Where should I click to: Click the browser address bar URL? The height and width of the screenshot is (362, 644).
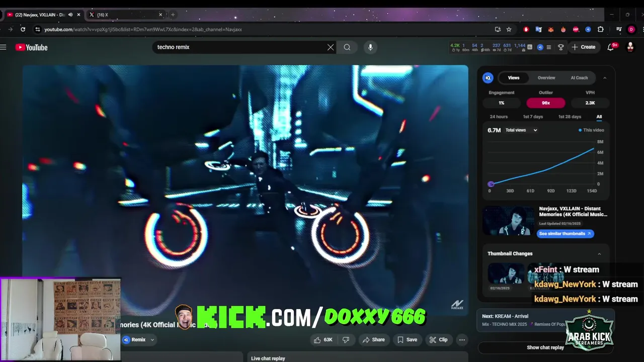coord(143,29)
